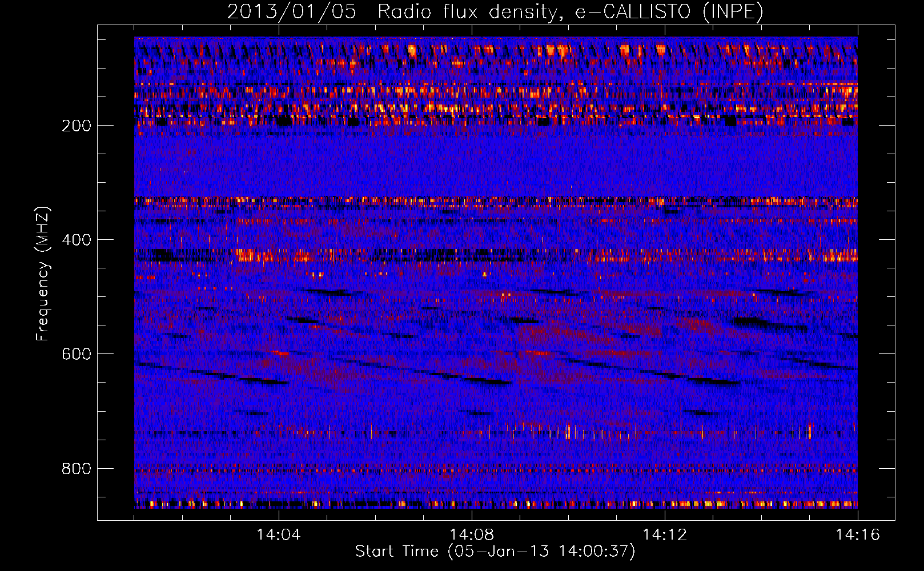Click the 14:08 time tick label
Viewport: 924px width, 571px height.
tap(472, 535)
